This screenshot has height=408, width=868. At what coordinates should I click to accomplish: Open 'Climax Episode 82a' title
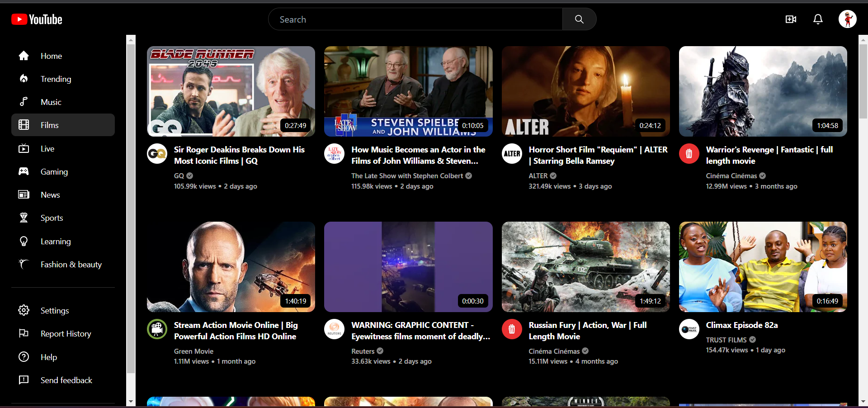click(742, 325)
